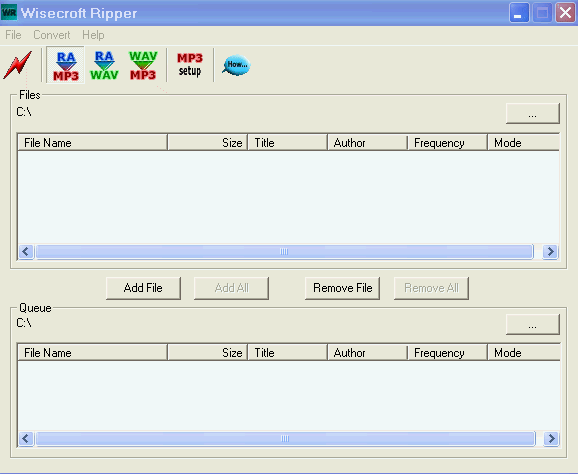Open the Help menu
The height and width of the screenshot is (474, 578).
click(x=93, y=35)
